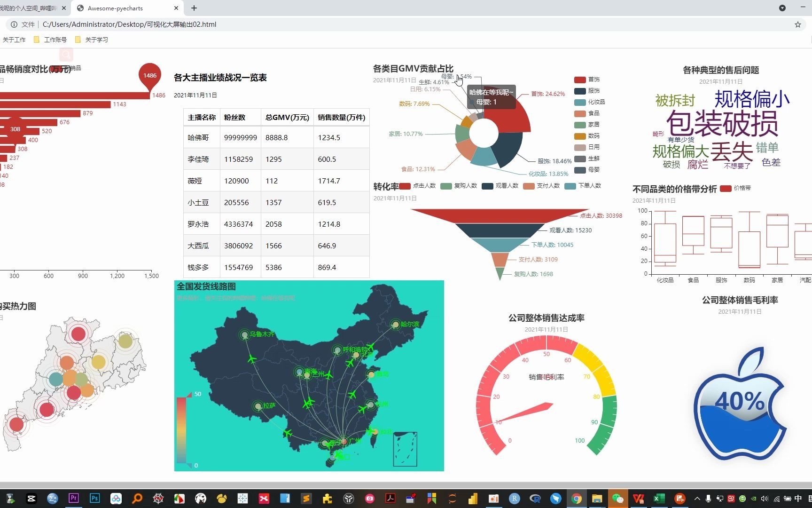Click the 乌鲁木齐 city marker on the map
Screen dimensions: 812x508
click(244, 334)
